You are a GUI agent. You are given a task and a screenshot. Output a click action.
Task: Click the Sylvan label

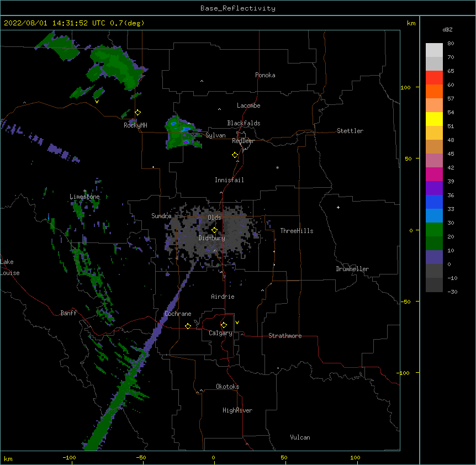[215, 135]
